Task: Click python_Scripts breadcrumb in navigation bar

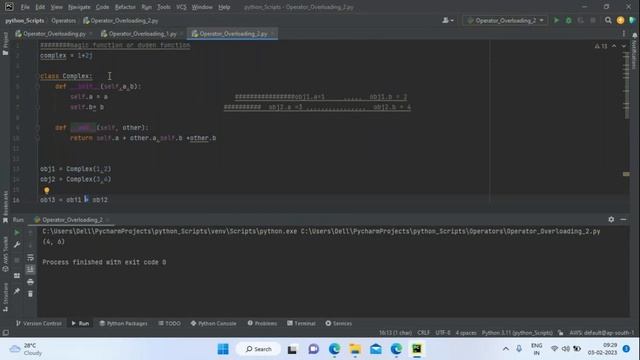Action: 24,20
